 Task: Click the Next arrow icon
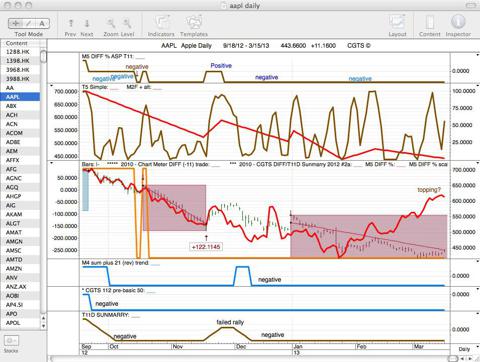point(87,23)
